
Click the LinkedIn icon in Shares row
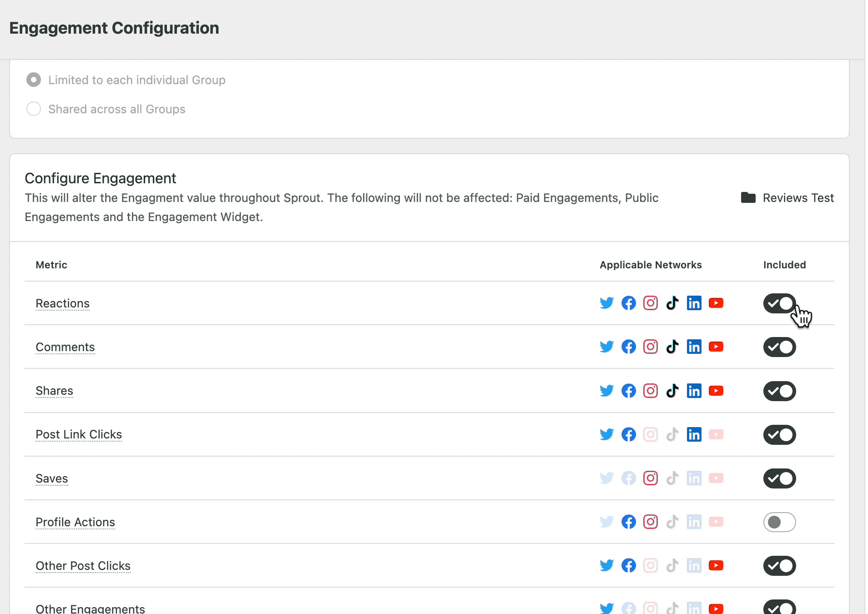[694, 391]
